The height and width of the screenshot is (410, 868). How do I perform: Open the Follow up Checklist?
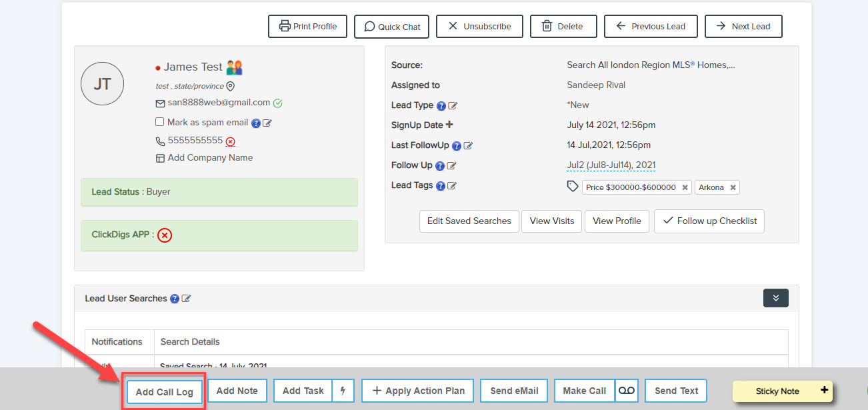pyautogui.click(x=709, y=221)
